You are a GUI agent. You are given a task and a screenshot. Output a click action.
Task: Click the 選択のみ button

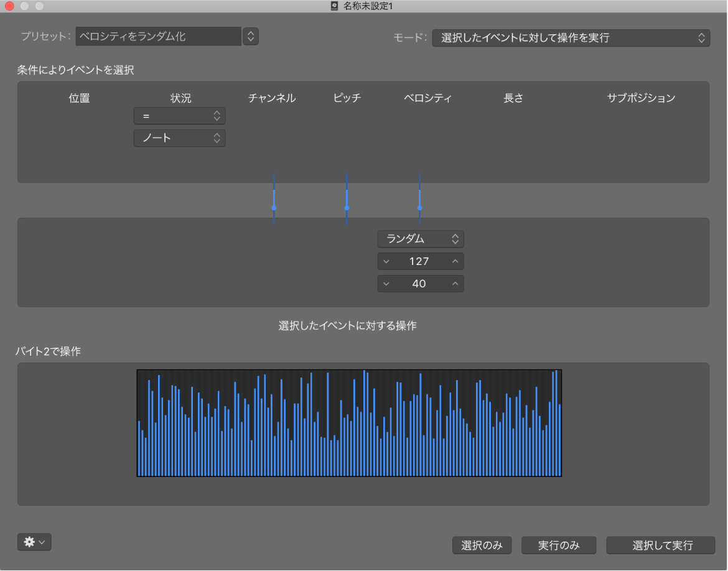[x=482, y=545]
